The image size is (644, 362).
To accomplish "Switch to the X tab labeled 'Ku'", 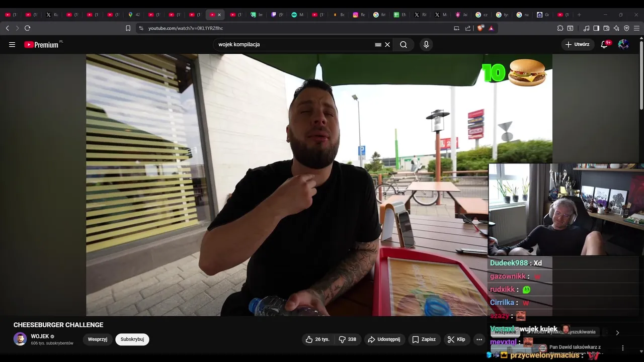I will click(52, 15).
